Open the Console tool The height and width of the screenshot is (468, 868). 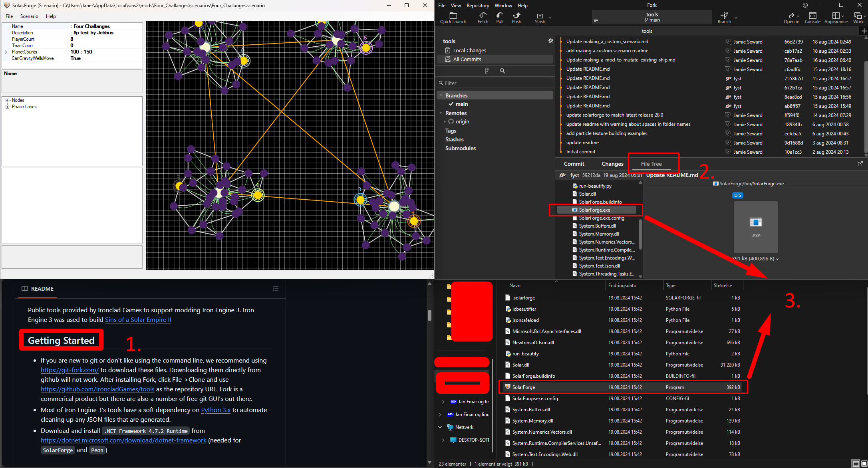click(x=812, y=16)
